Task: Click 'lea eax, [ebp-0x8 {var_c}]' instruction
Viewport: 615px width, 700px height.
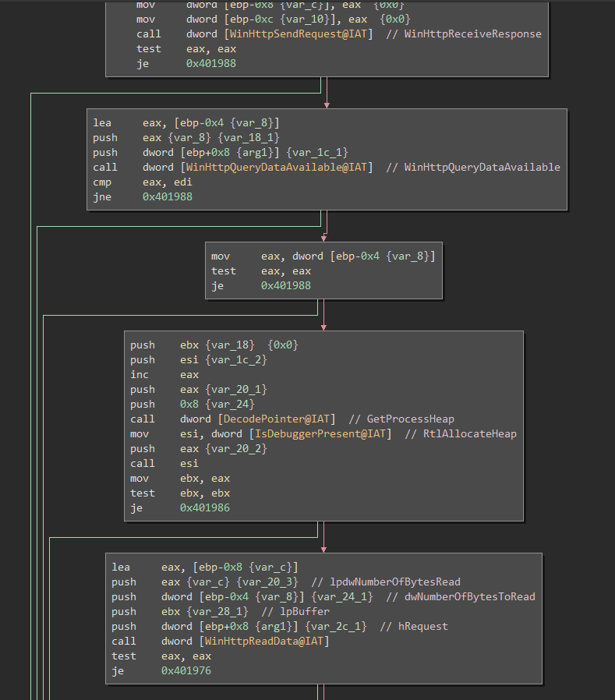Action: point(205,567)
